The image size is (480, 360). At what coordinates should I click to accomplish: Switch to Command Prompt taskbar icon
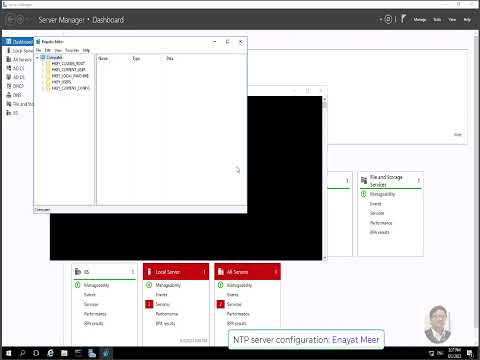click(x=78, y=353)
